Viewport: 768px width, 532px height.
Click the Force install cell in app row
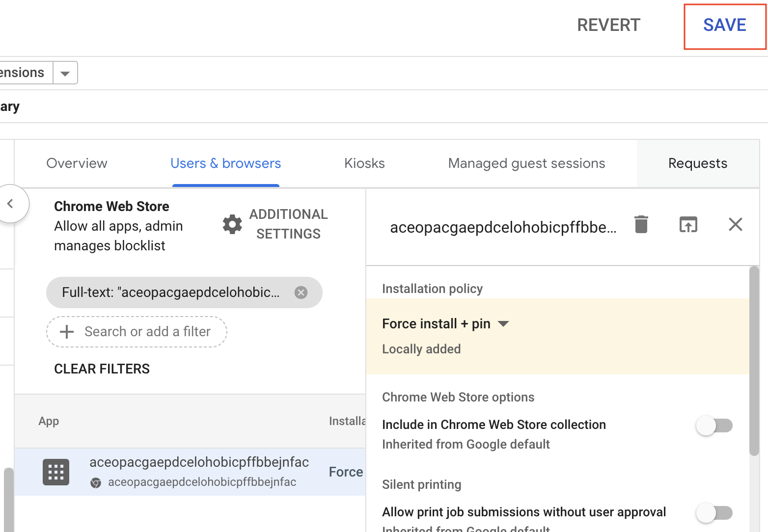346,472
